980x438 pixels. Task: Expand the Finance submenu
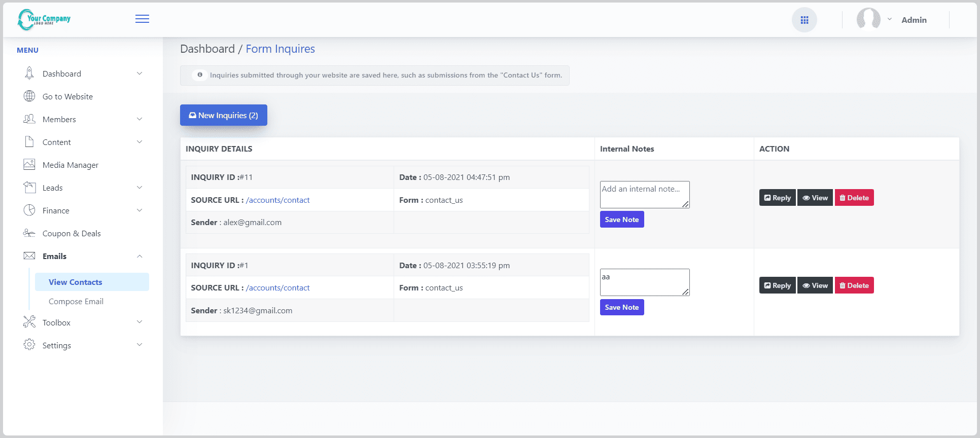point(139,210)
